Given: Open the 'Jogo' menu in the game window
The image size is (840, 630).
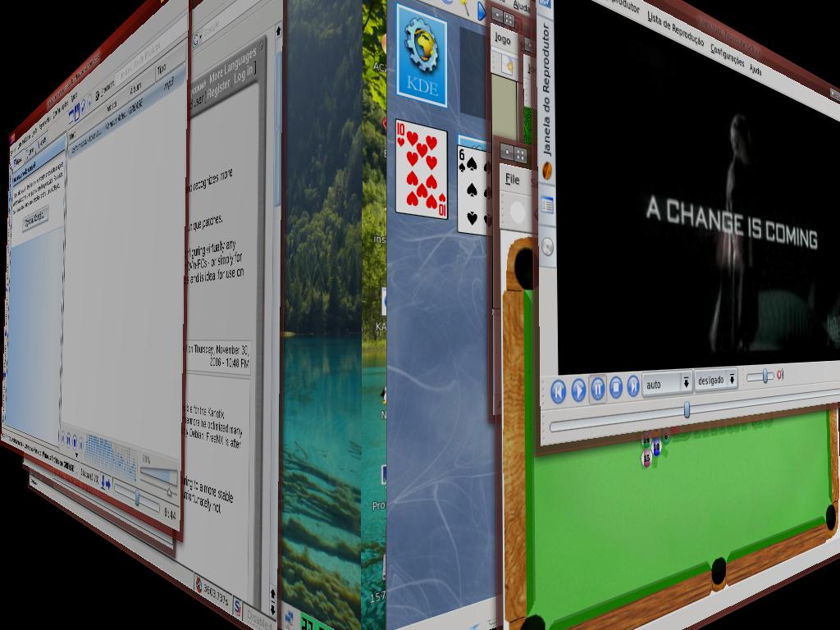Looking at the screenshot, I should coord(503,39).
